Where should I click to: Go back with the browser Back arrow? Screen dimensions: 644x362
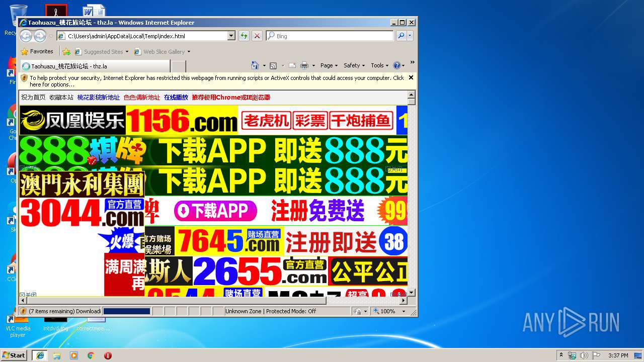coord(26,36)
